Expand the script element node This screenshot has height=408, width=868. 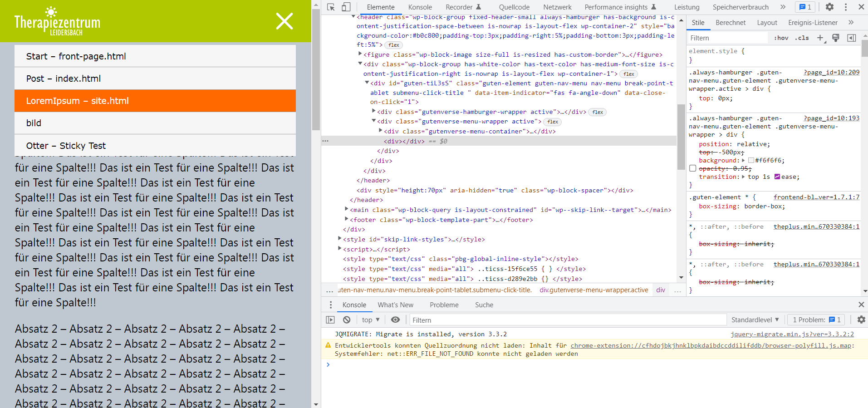[340, 249]
